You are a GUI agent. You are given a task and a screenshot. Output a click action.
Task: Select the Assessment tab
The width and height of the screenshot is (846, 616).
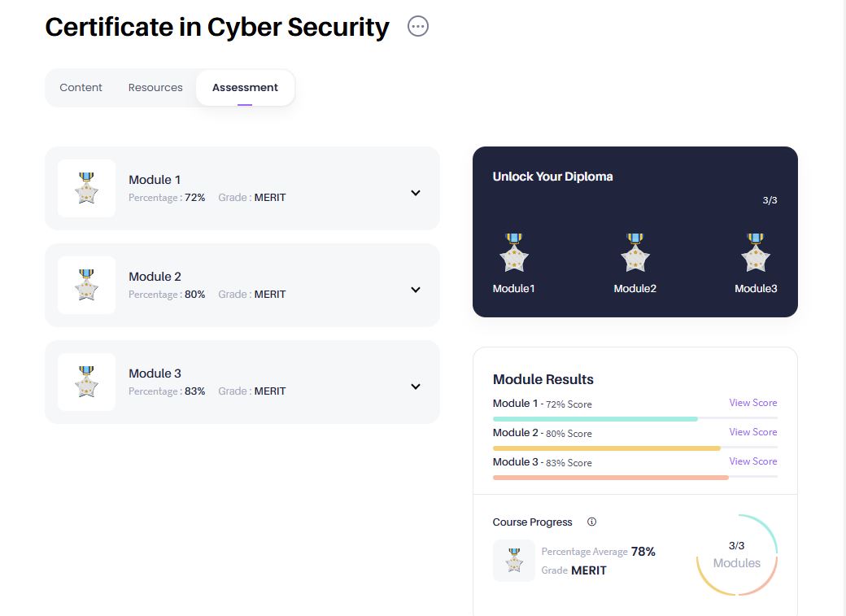[x=245, y=87]
